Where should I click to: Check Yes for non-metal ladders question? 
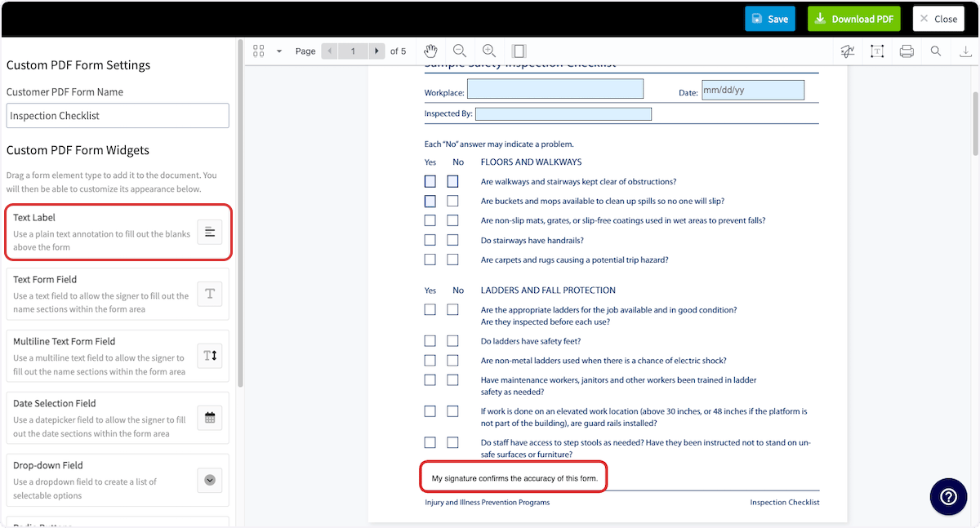pyautogui.click(x=430, y=361)
